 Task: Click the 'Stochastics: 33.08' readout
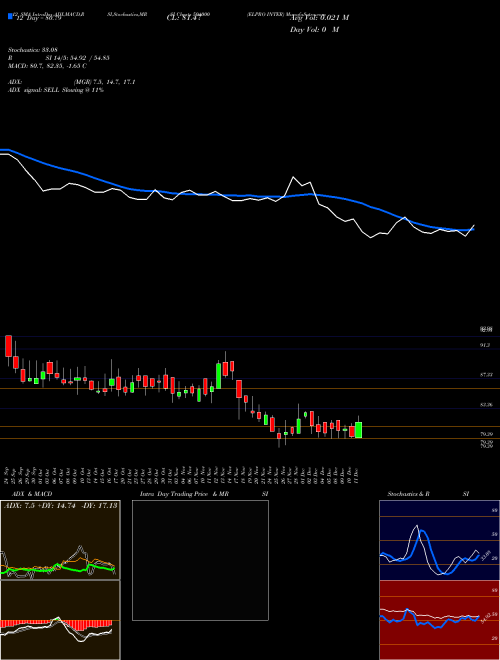[32, 50]
